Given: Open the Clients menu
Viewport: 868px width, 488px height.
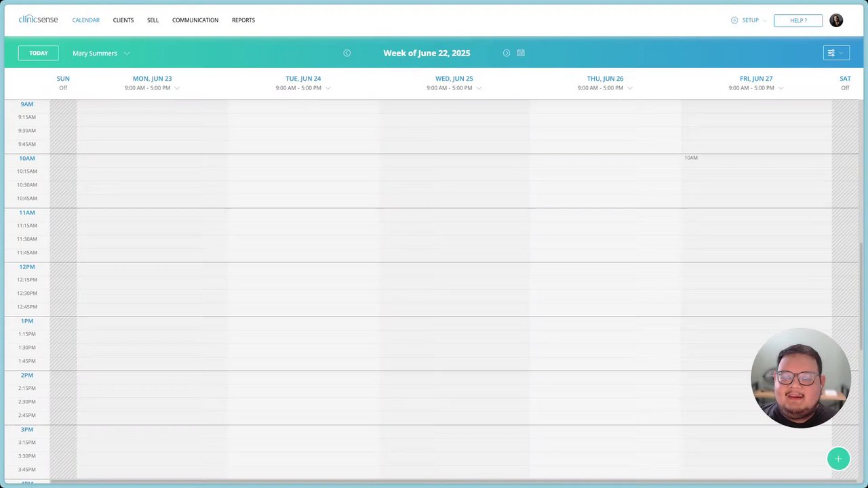Looking at the screenshot, I should [x=123, y=20].
